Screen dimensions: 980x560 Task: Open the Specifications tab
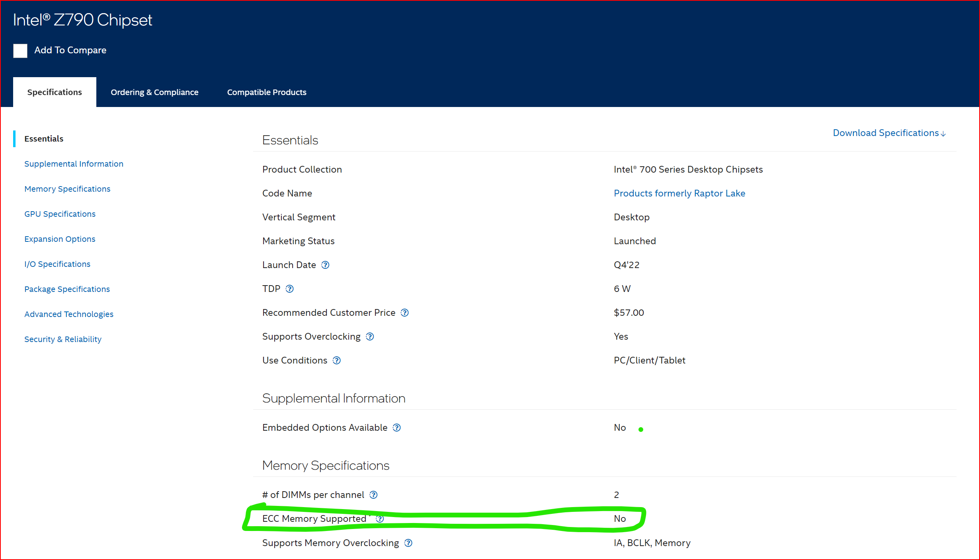coord(55,92)
